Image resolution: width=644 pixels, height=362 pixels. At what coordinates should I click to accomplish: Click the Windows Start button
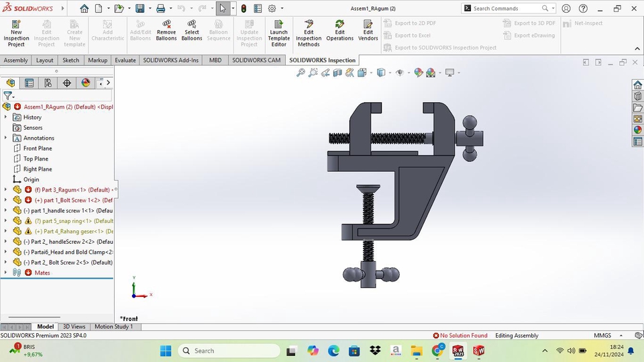166,351
